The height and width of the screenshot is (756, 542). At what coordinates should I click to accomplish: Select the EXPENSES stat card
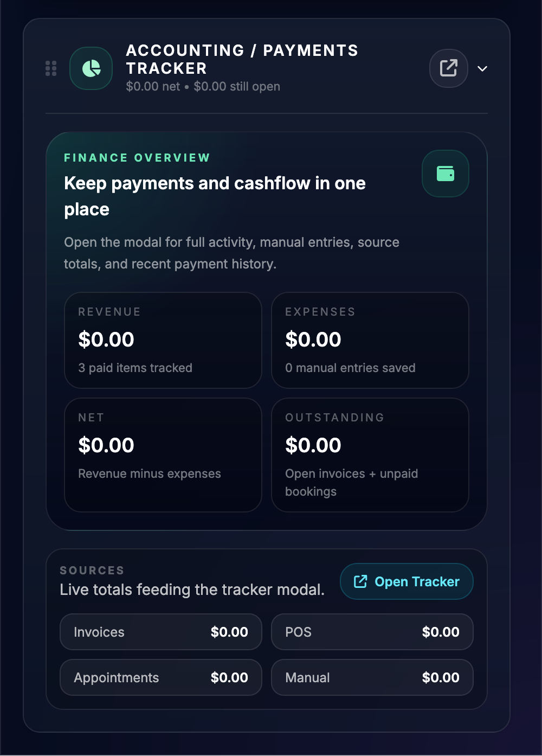(370, 340)
